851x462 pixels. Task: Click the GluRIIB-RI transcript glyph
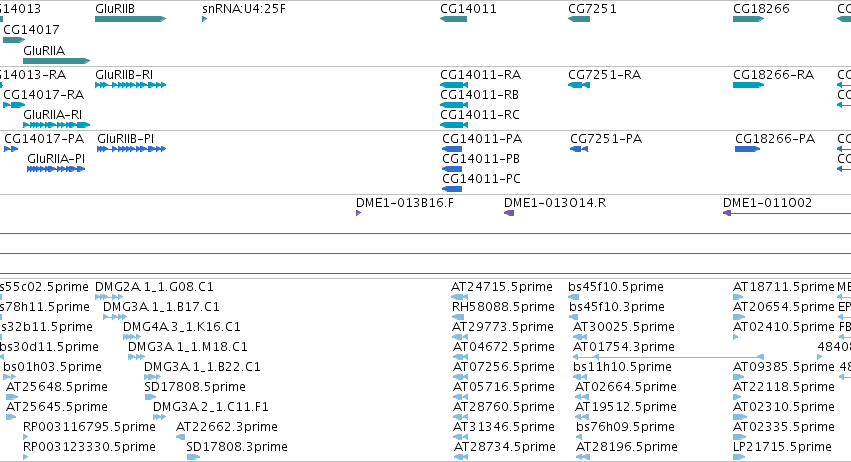click(x=130, y=85)
